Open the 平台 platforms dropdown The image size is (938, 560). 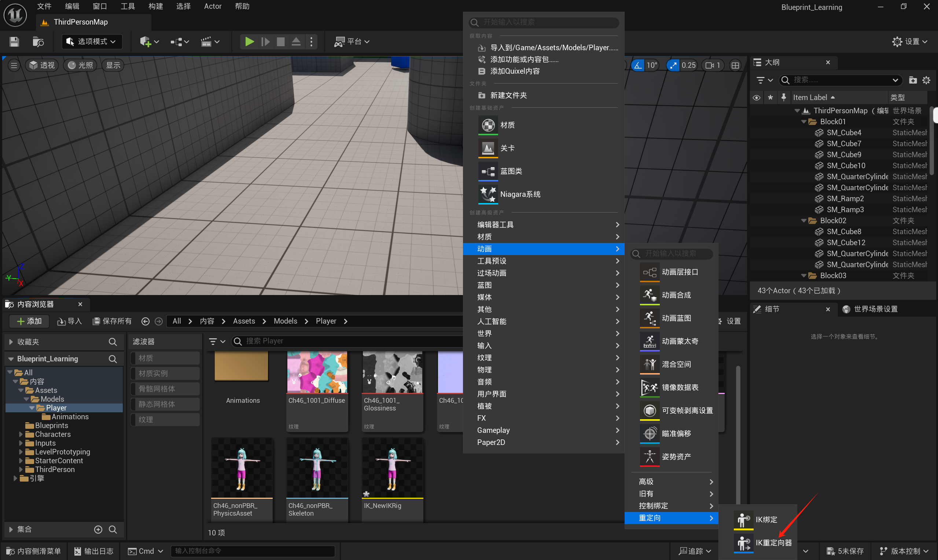352,41
